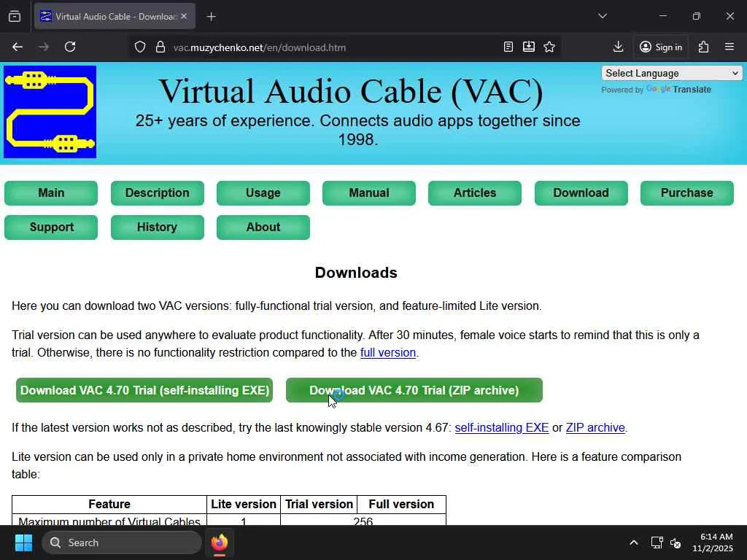Click the Sign in account button
This screenshot has width=747, height=560.
pyautogui.click(x=661, y=47)
